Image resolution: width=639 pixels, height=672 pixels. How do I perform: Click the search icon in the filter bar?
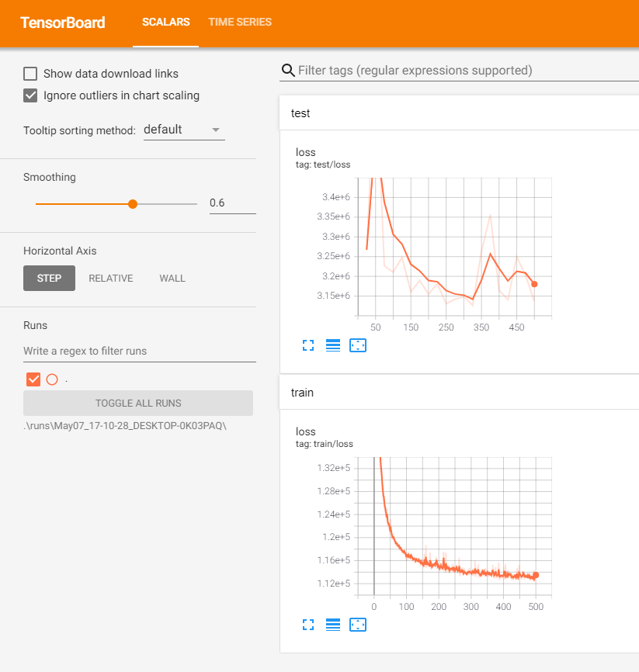[x=287, y=70]
